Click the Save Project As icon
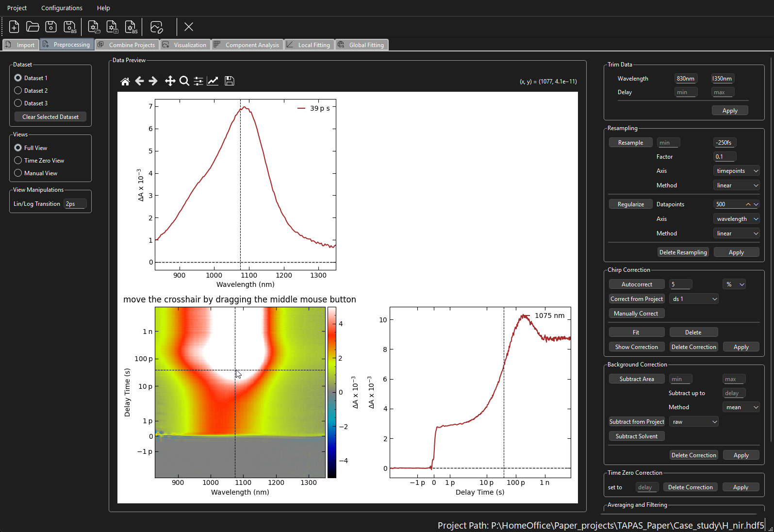This screenshot has height=532, width=774. pos(70,27)
